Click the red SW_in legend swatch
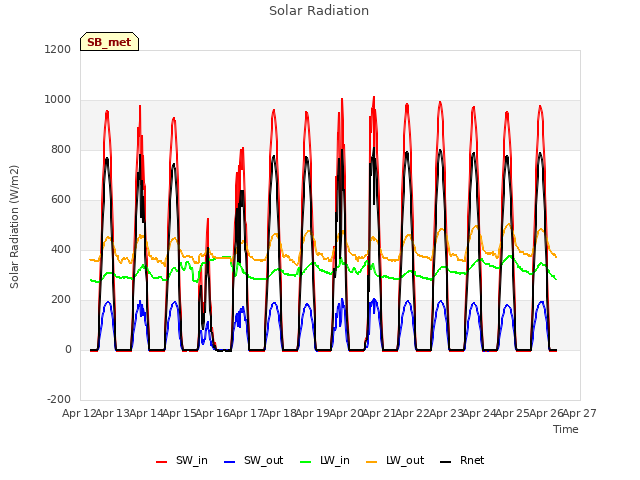The image size is (640, 480). pyautogui.click(x=162, y=462)
